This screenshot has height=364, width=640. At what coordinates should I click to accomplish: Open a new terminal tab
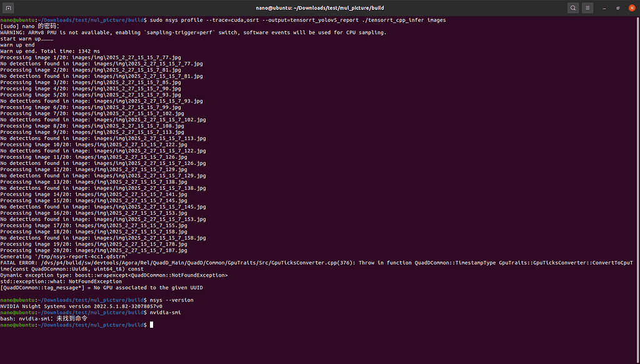[x=7, y=7]
